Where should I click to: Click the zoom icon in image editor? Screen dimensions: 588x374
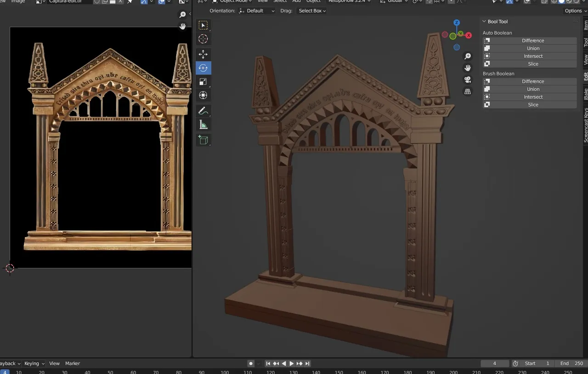[x=183, y=15]
